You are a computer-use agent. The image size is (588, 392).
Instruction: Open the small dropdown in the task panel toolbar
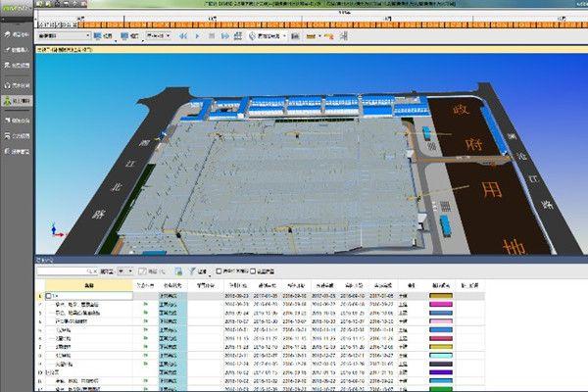[127, 270]
